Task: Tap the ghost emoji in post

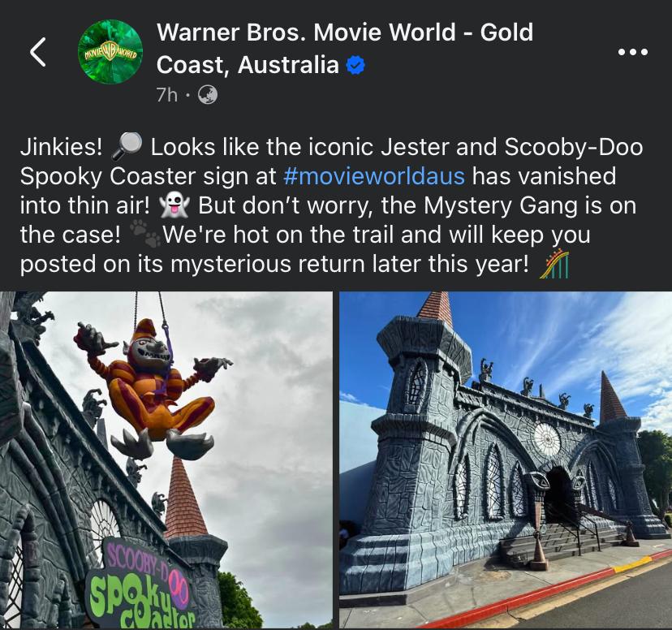Action: [x=174, y=205]
